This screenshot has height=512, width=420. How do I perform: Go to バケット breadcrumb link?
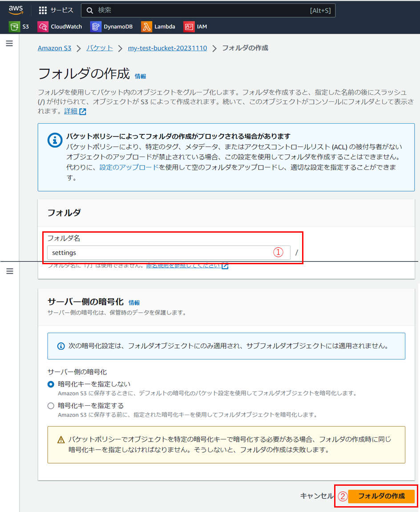[x=100, y=48]
